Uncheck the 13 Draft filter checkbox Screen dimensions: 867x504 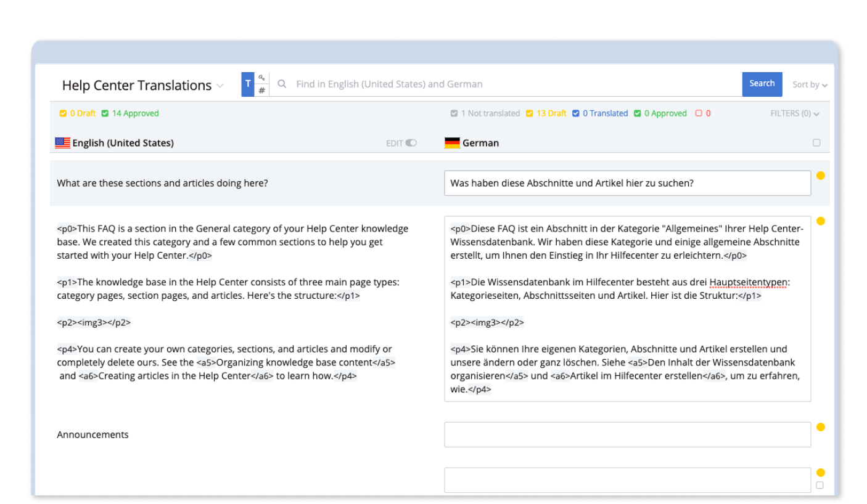[x=529, y=113]
